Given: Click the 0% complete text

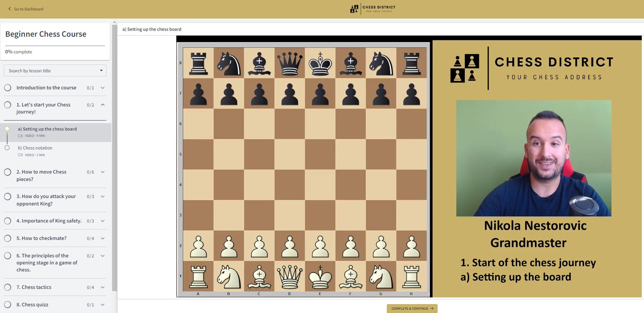Looking at the screenshot, I should click(19, 52).
